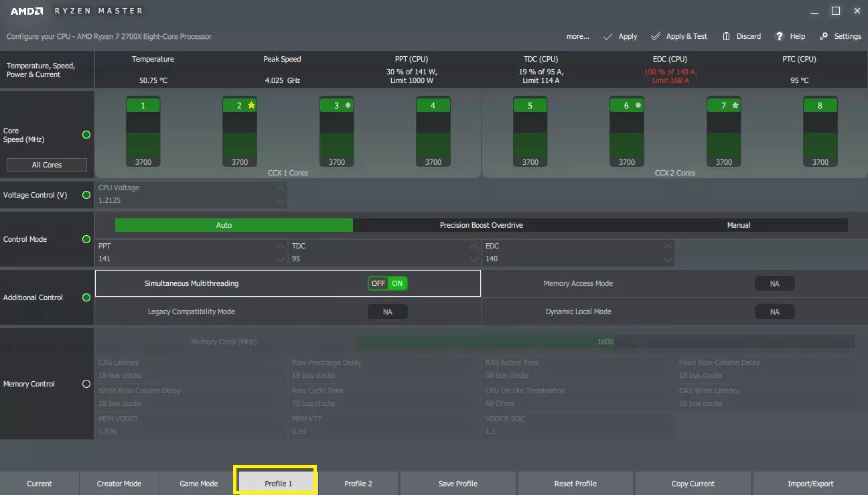Toggle Additional Control green status indicator

(x=86, y=297)
